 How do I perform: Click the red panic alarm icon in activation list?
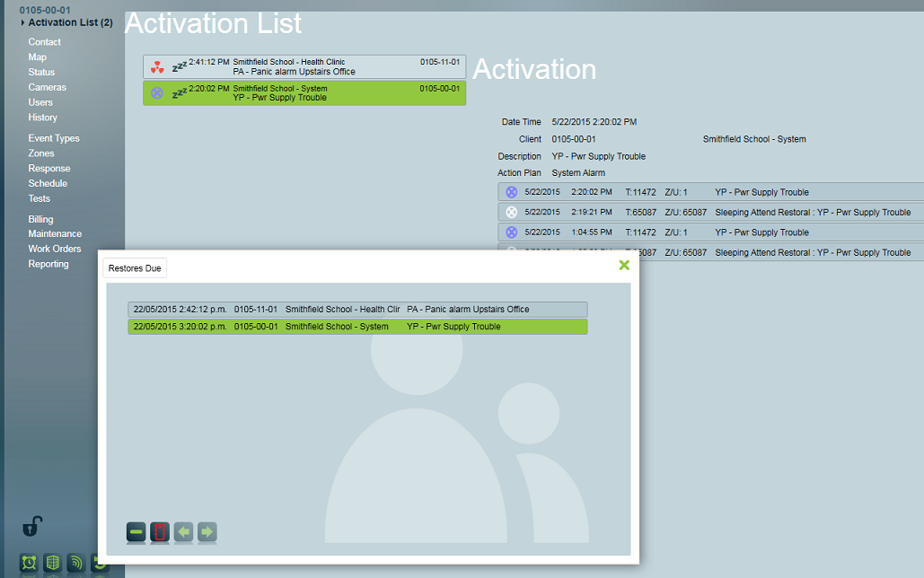coord(157,66)
